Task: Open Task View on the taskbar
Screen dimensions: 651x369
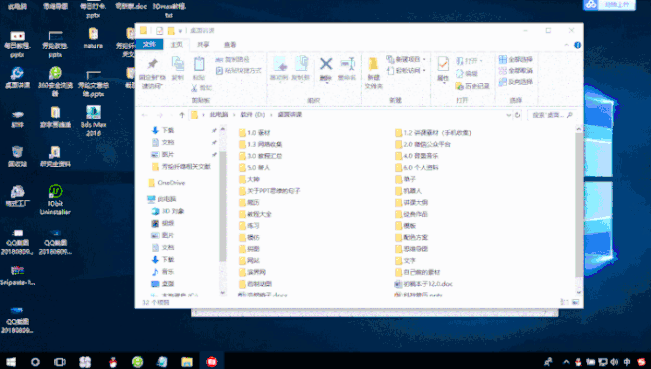Action: (60, 362)
